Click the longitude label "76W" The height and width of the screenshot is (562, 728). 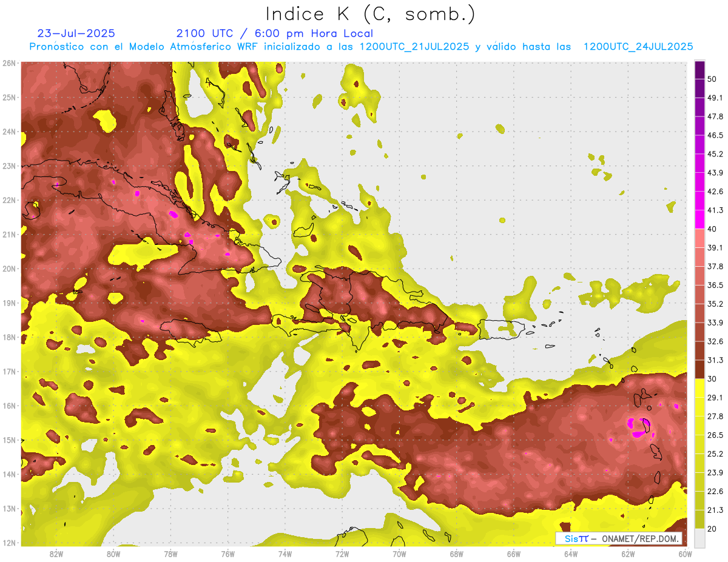228,554
